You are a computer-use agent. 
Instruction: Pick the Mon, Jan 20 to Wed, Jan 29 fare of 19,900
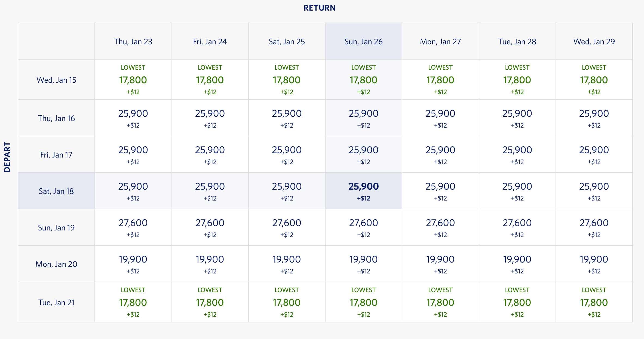coord(594,264)
